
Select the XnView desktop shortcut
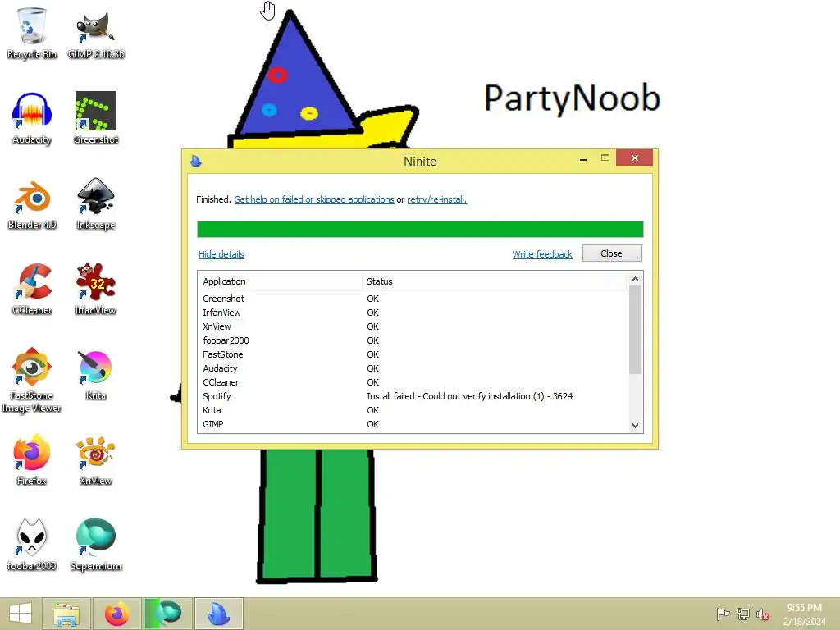pyautogui.click(x=96, y=459)
